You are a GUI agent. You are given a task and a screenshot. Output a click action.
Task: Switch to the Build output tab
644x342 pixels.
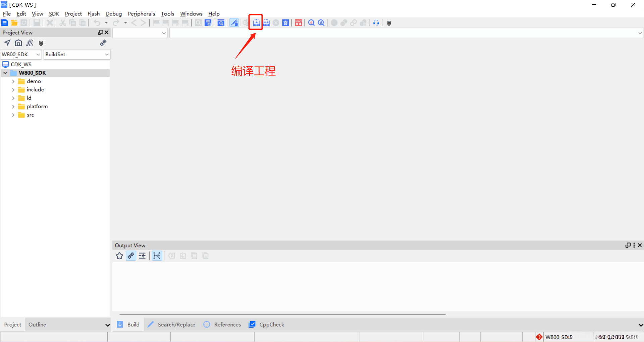tap(128, 325)
